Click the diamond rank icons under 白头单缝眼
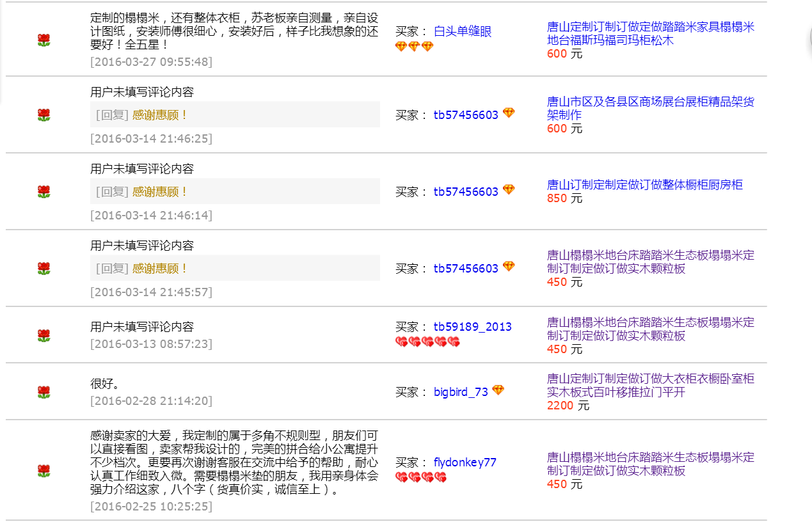The width and height of the screenshot is (812, 522). coord(415,47)
